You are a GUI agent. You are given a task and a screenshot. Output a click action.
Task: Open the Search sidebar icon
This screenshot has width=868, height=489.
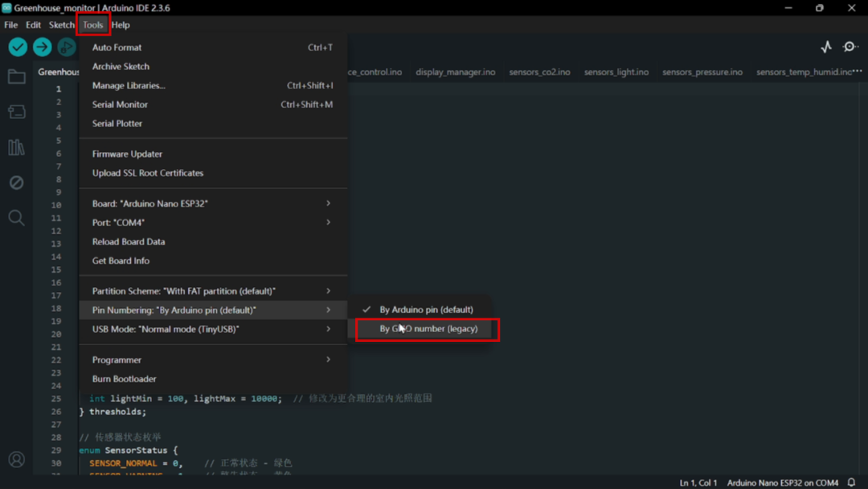pyautogui.click(x=17, y=218)
